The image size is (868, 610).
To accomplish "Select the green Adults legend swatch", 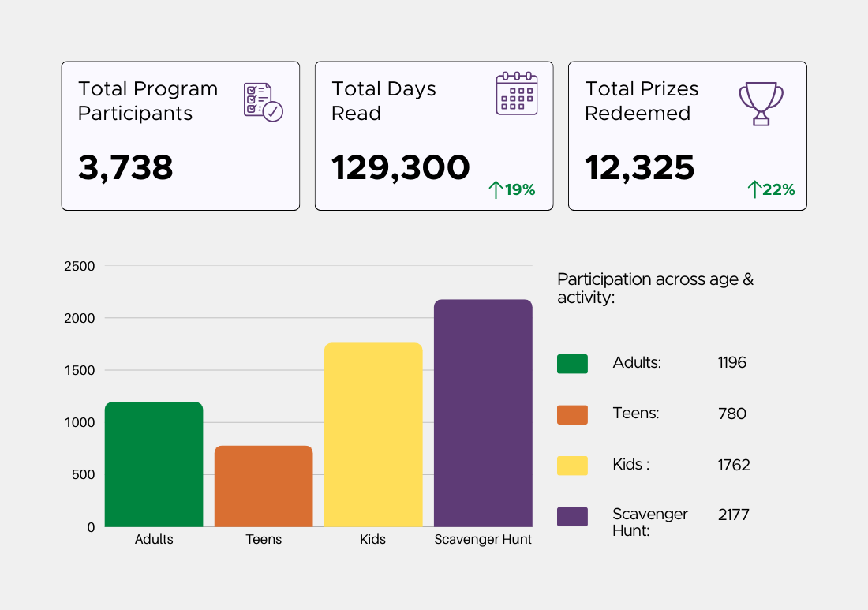I will (x=572, y=364).
